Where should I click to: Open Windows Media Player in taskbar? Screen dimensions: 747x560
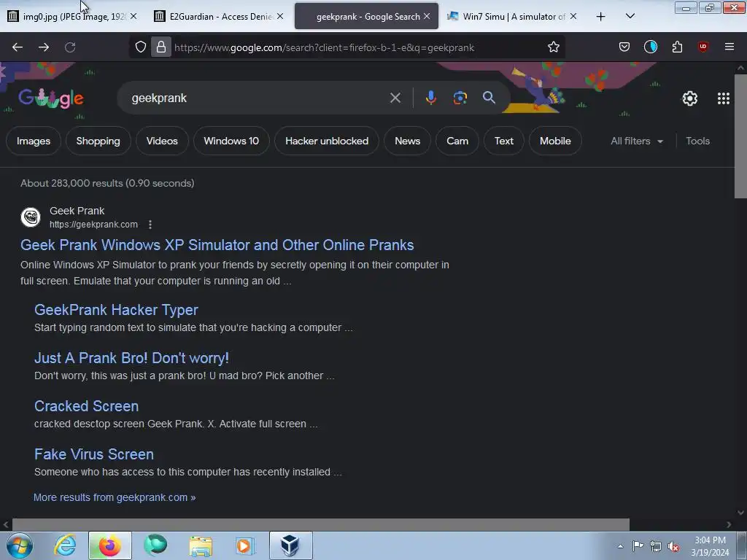point(245,545)
